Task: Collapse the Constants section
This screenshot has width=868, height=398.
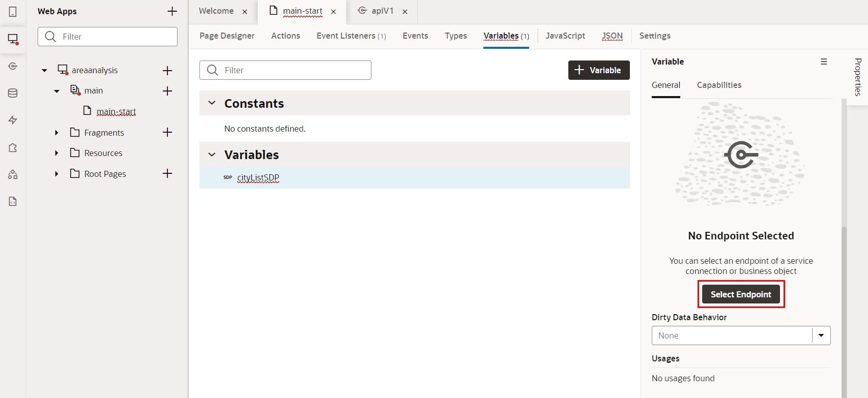Action: [x=212, y=103]
